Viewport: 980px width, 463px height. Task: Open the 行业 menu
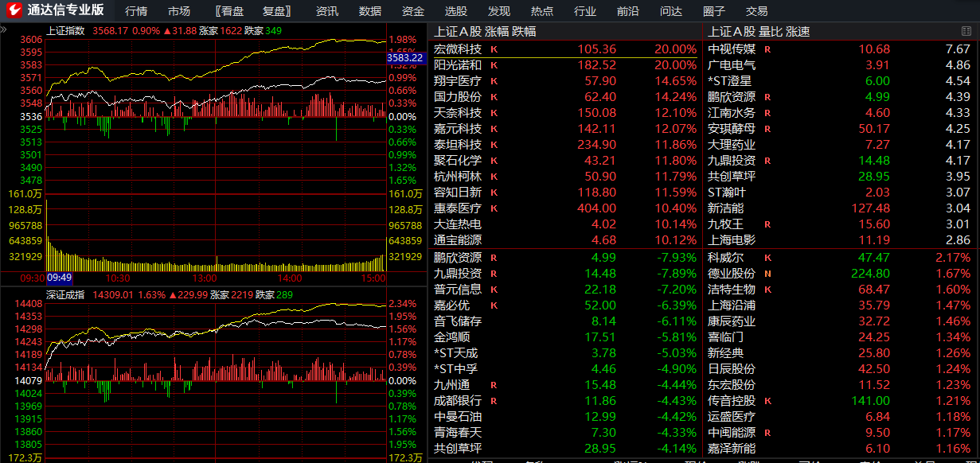(x=585, y=11)
